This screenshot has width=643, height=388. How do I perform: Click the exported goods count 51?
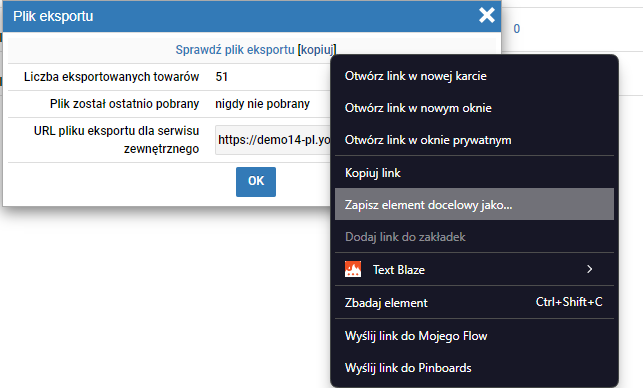221,77
